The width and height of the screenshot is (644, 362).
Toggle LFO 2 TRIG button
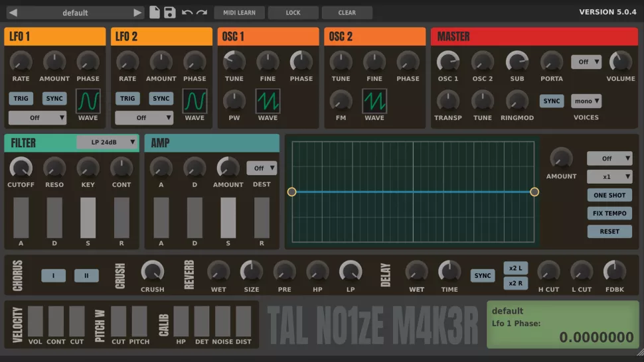(127, 98)
